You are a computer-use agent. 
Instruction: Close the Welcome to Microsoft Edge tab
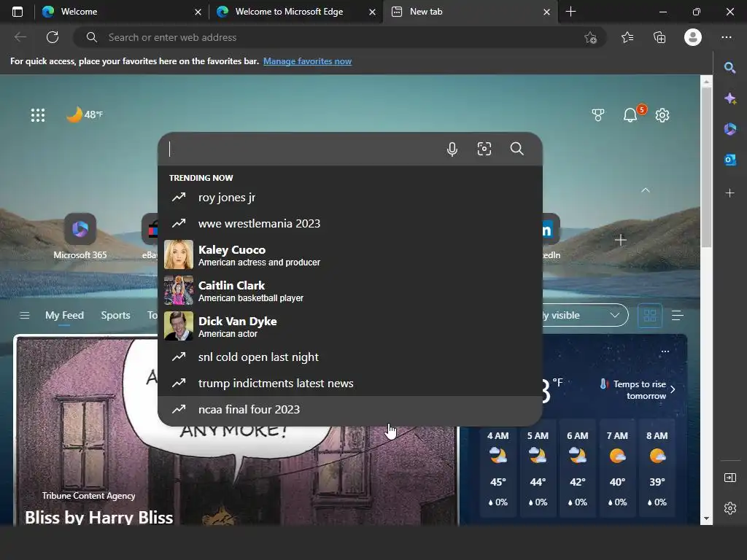(x=373, y=12)
